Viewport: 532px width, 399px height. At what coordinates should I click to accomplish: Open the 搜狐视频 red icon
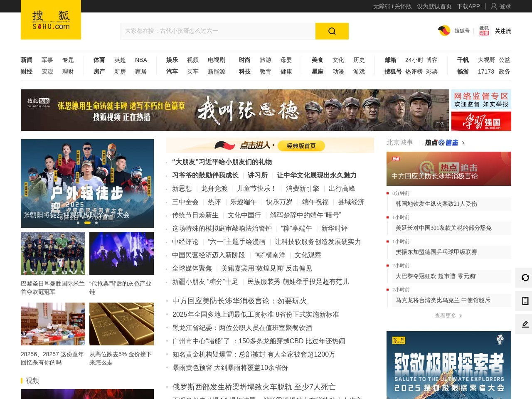click(x=484, y=31)
